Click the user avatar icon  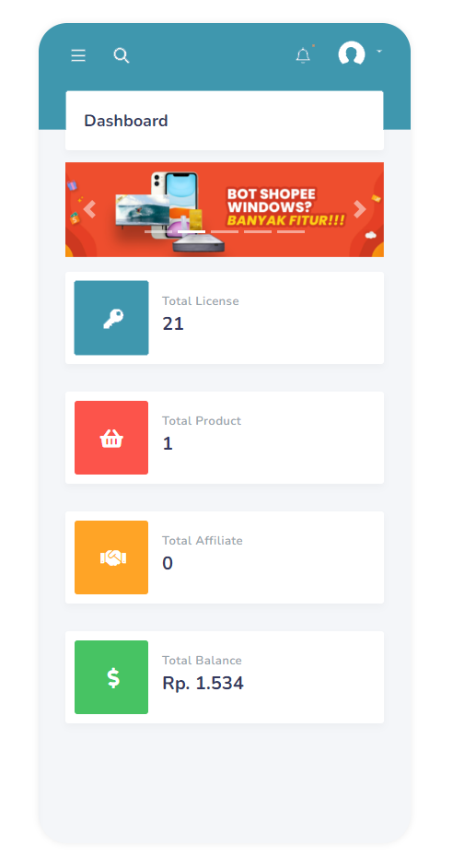(352, 54)
